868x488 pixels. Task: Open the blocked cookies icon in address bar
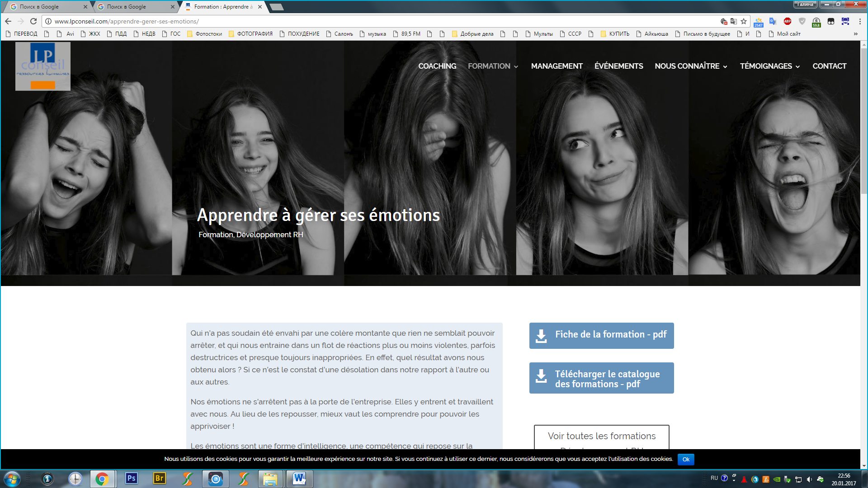click(x=724, y=21)
